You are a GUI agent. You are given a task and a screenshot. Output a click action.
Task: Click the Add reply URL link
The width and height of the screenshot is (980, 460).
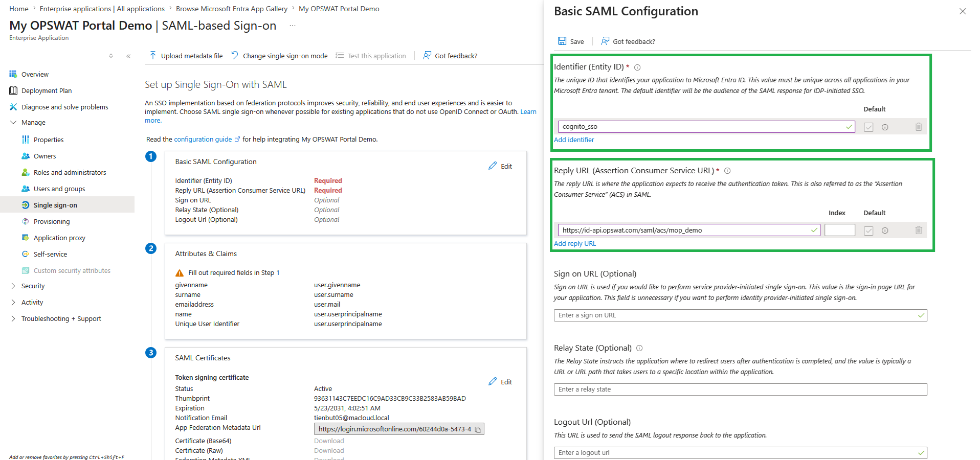click(x=575, y=243)
